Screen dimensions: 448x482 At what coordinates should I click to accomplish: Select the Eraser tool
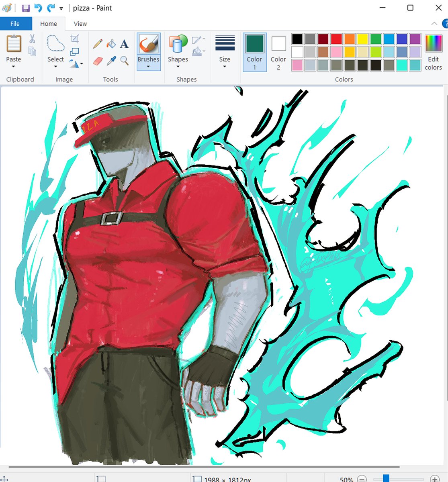(x=98, y=61)
